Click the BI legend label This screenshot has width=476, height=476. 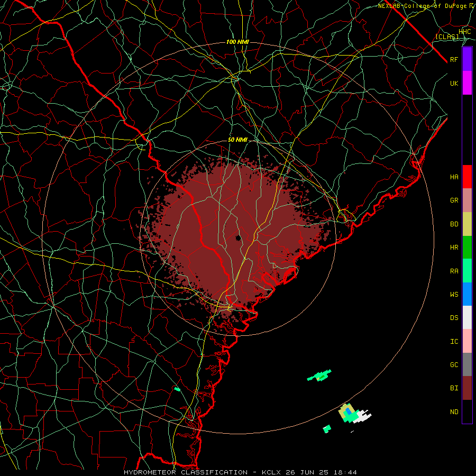coord(454,388)
